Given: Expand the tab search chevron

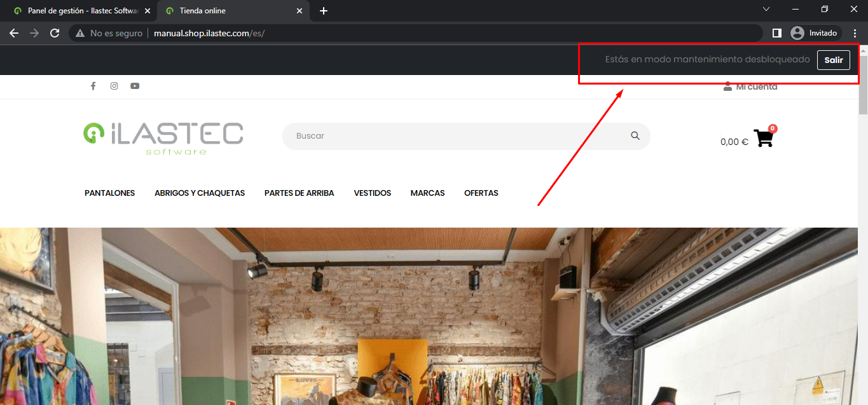Looking at the screenshot, I should pos(766,9).
